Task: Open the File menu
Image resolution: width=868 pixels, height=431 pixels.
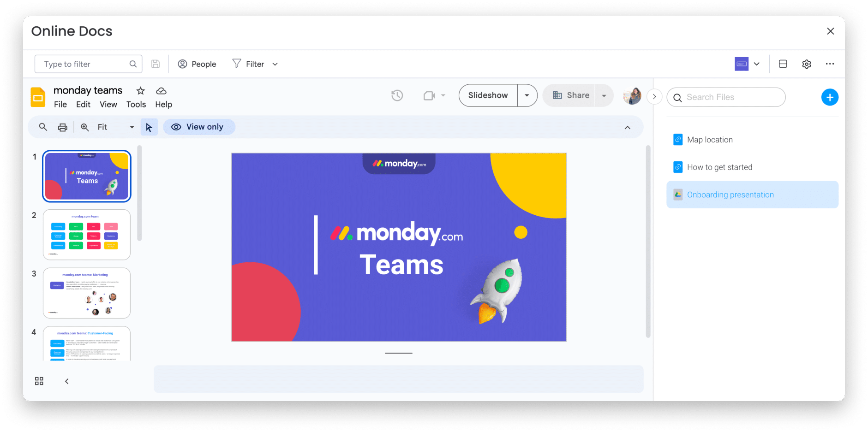Action: pos(60,105)
